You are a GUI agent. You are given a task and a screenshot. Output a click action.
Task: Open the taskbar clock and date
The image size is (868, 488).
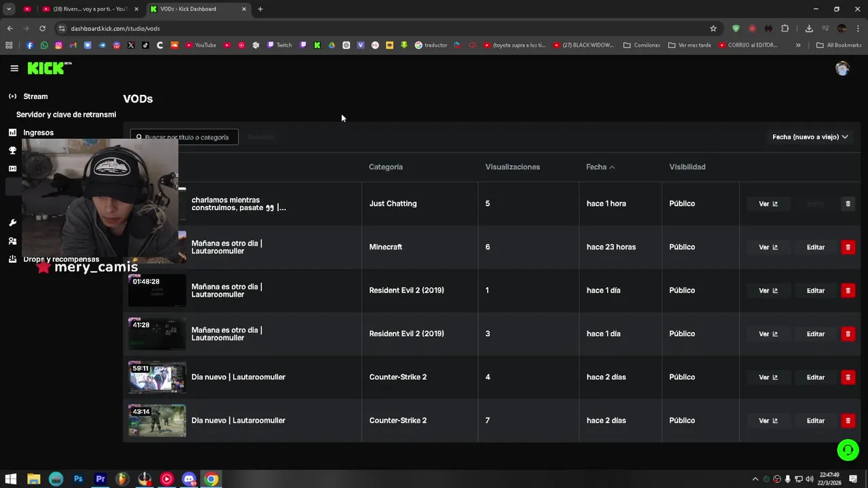[x=830, y=479]
